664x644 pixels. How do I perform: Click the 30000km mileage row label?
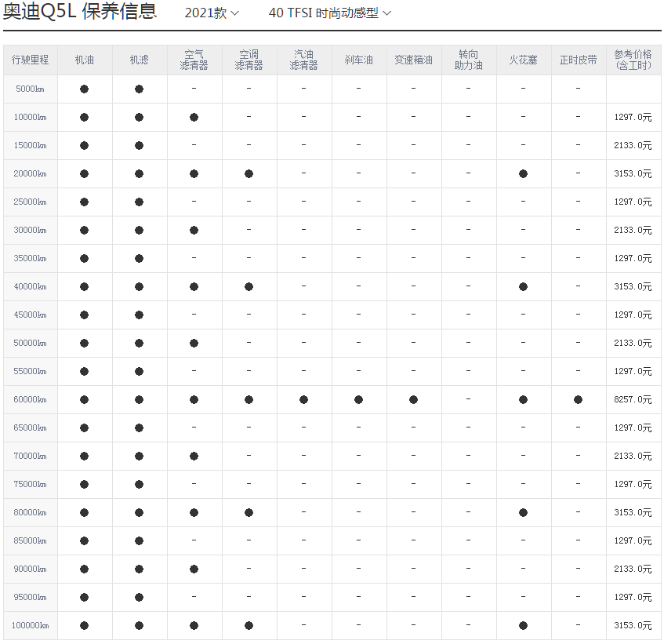[30, 230]
